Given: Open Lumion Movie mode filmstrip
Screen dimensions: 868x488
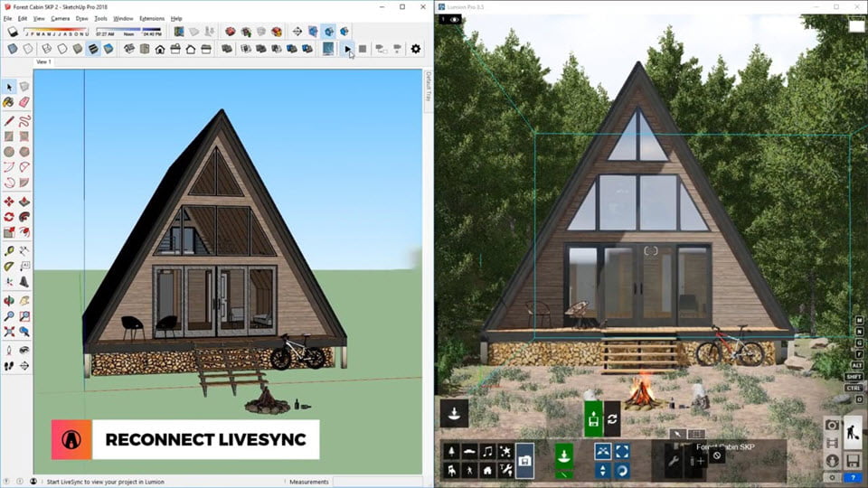Looking at the screenshot, I should pos(832,443).
